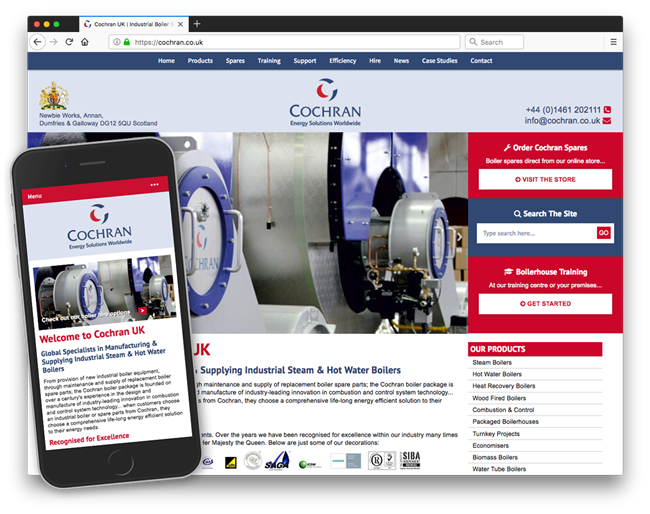This screenshot has height=514, width=650.
Task: Open the Case Studies menu item
Action: coord(440,61)
